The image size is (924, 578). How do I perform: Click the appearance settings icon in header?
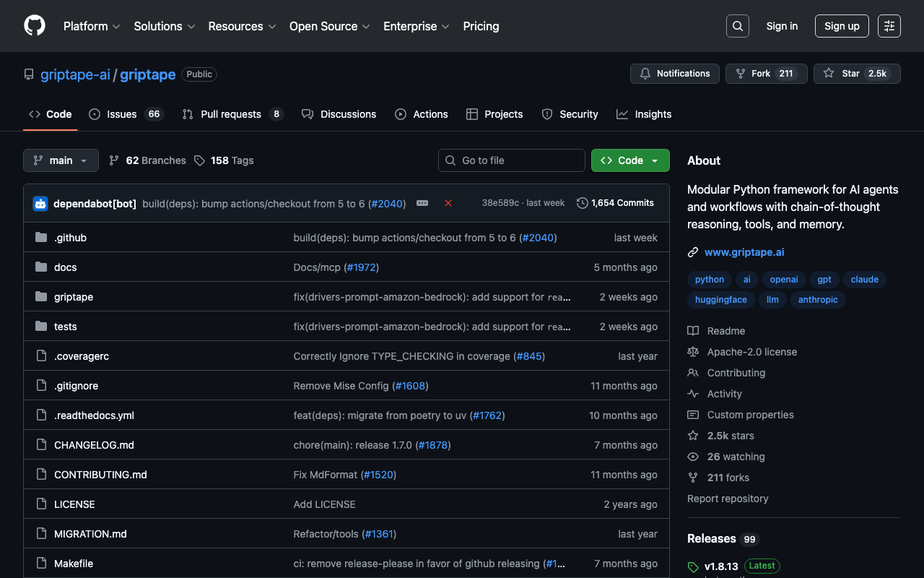click(889, 26)
